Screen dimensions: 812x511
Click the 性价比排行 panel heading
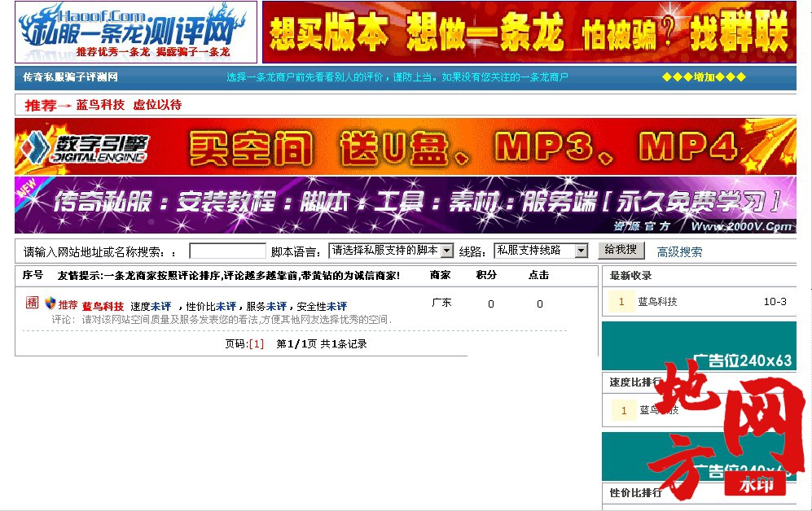636,493
